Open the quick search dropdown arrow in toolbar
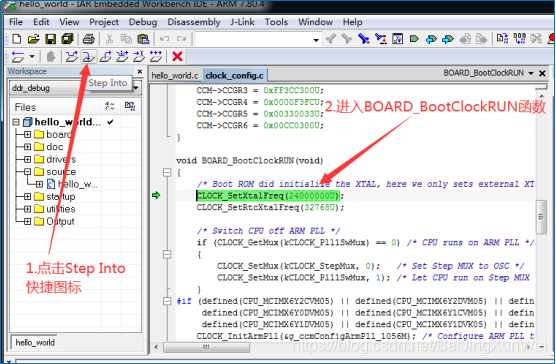This screenshot has width=556, height=364. click(316, 40)
